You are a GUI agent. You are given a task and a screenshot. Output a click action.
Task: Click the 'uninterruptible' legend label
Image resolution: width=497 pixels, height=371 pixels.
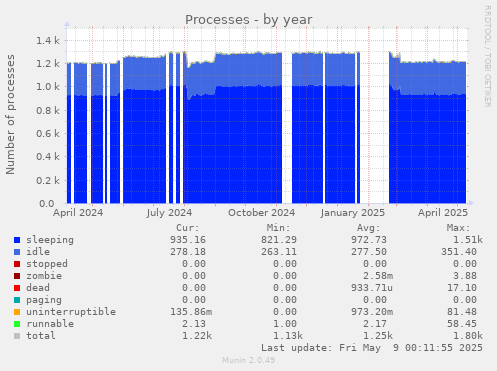(x=71, y=312)
